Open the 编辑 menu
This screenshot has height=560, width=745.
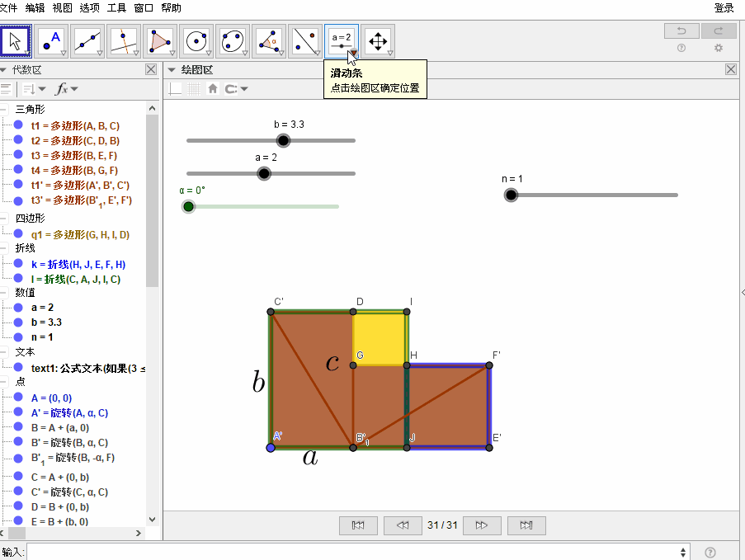[35, 7]
